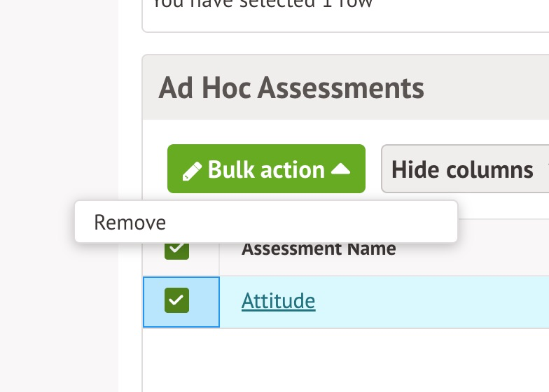Click blank menu space right of Remove

[x=315, y=223]
